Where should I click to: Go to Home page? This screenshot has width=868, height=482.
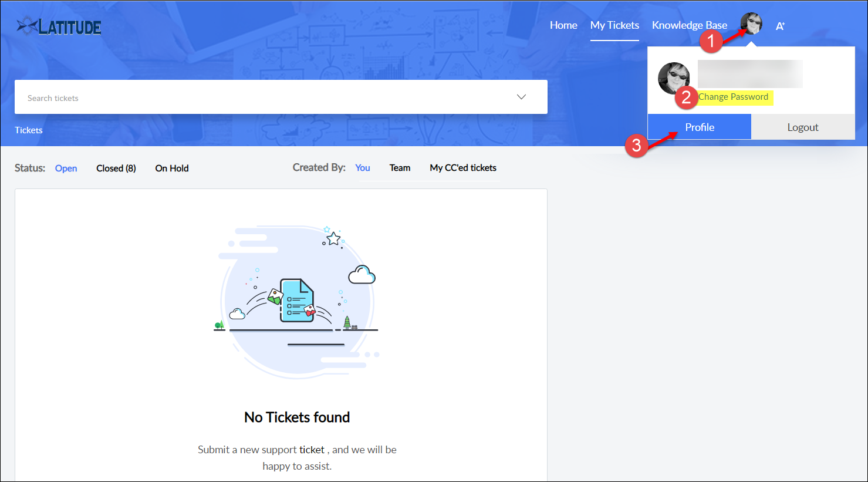click(x=563, y=25)
